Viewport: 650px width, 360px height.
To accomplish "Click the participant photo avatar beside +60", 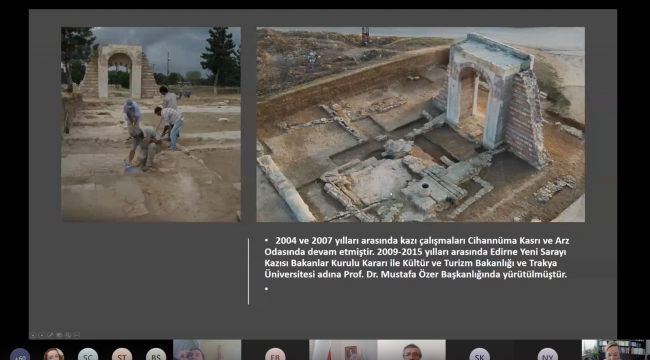I will [54, 355].
